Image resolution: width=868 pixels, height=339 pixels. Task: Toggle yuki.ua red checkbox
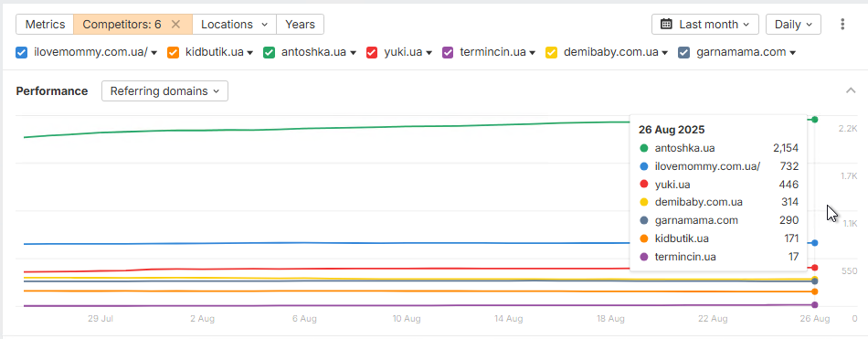(372, 53)
